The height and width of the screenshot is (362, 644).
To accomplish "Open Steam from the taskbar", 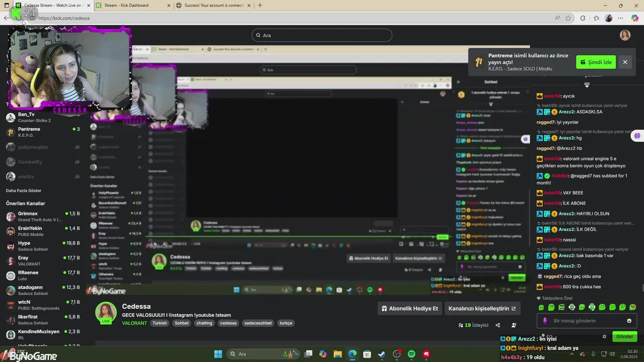I will coord(381,354).
